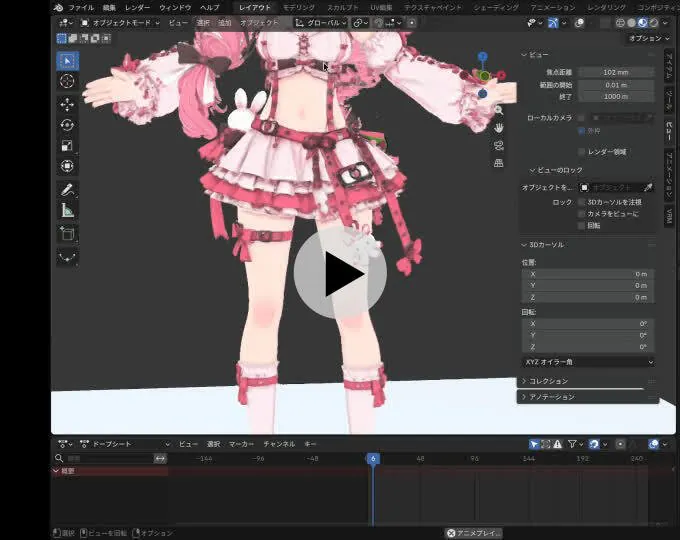The image size is (680, 540).
Task: Open the オプション dropdown
Action: coord(649,39)
